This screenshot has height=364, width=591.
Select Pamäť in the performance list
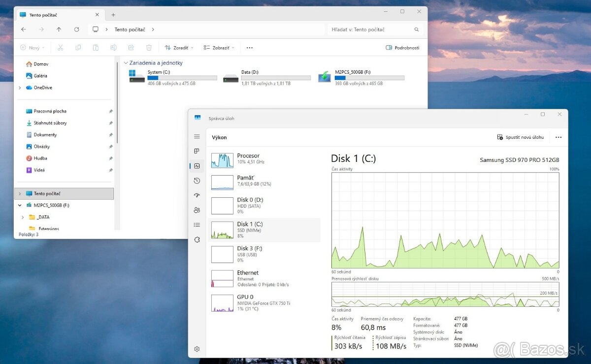[x=265, y=181]
